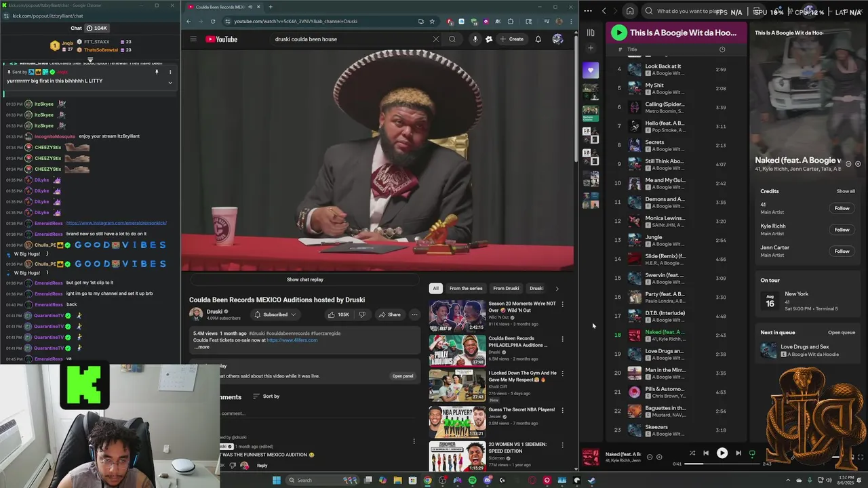Click Open panel for live chat
Screen dimensions: 868x488
(x=402, y=376)
